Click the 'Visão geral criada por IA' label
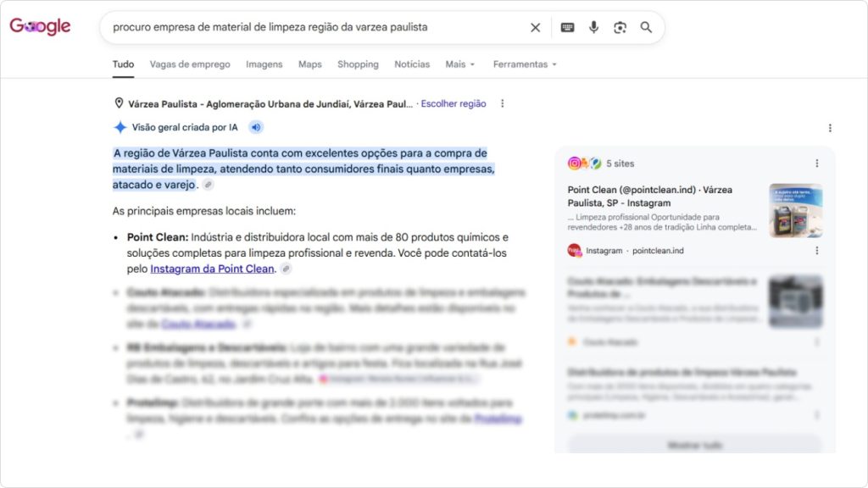868x488 pixels. tap(185, 127)
